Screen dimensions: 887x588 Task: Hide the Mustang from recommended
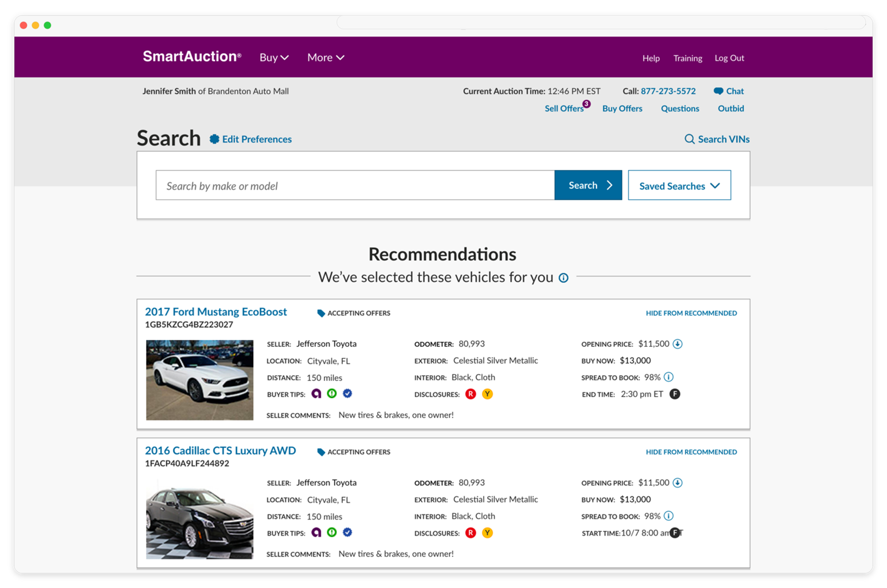(691, 313)
